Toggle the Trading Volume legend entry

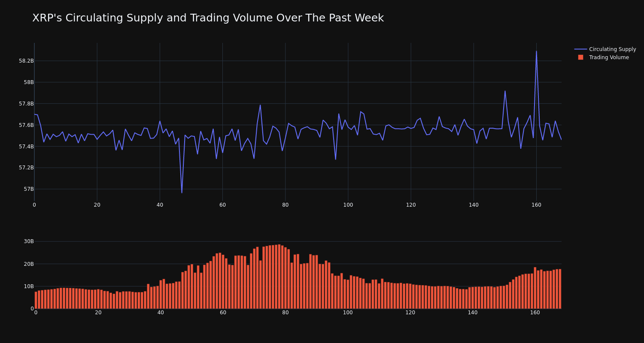click(605, 57)
